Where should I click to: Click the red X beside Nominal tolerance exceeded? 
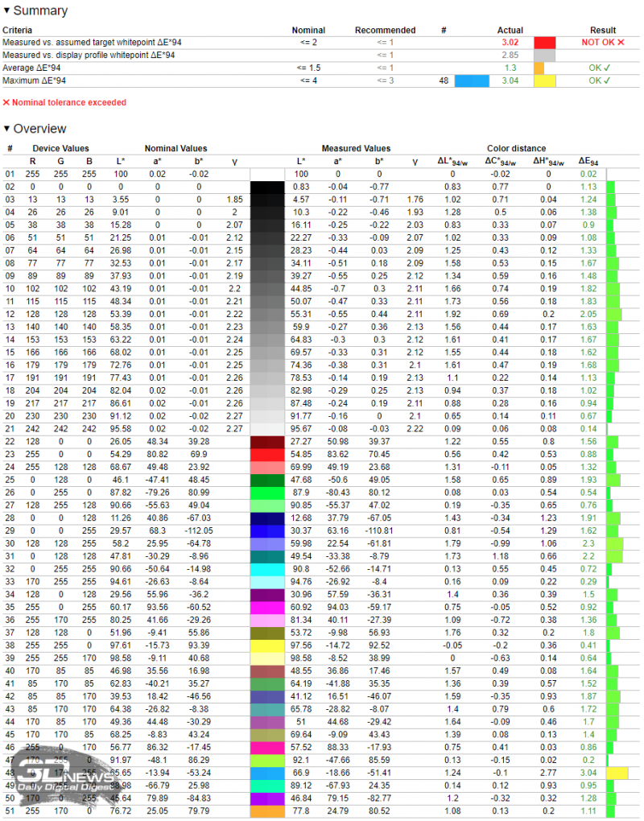[x=6, y=103]
